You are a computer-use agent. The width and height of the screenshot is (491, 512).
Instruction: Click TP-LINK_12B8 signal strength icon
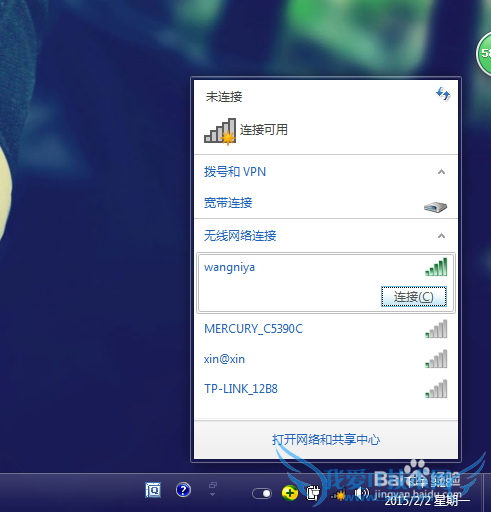point(436,389)
